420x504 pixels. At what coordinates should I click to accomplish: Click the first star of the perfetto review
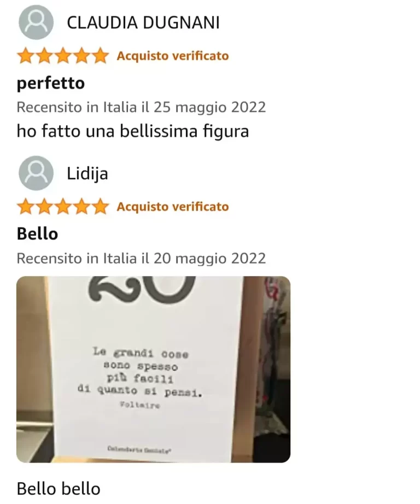pyautogui.click(x=26, y=56)
